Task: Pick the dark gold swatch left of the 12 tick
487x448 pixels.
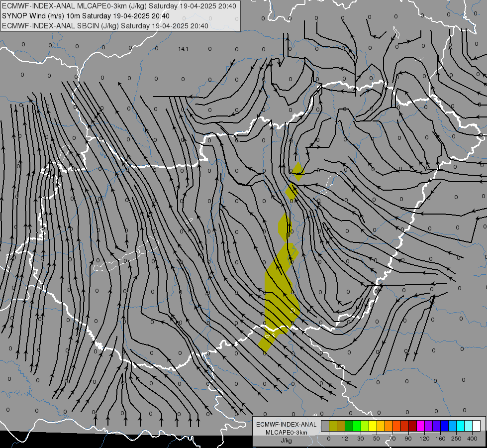Action: coord(341,426)
